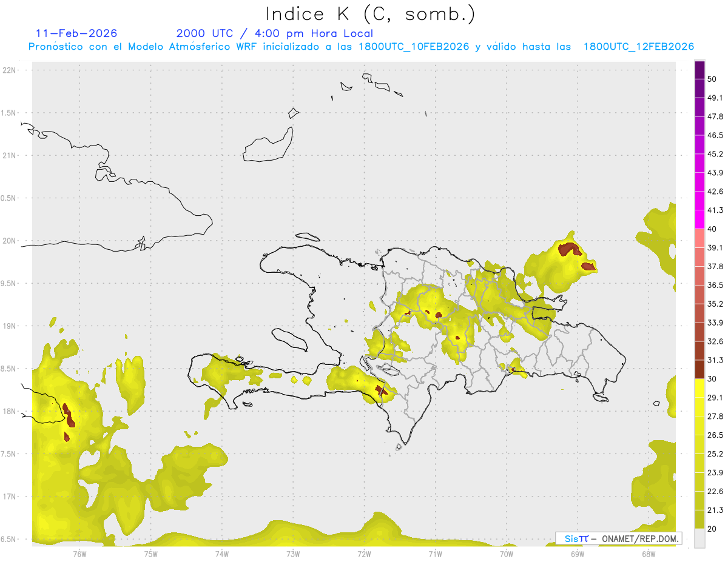
Task: Click the "19N" latitude label
Action: (10, 326)
